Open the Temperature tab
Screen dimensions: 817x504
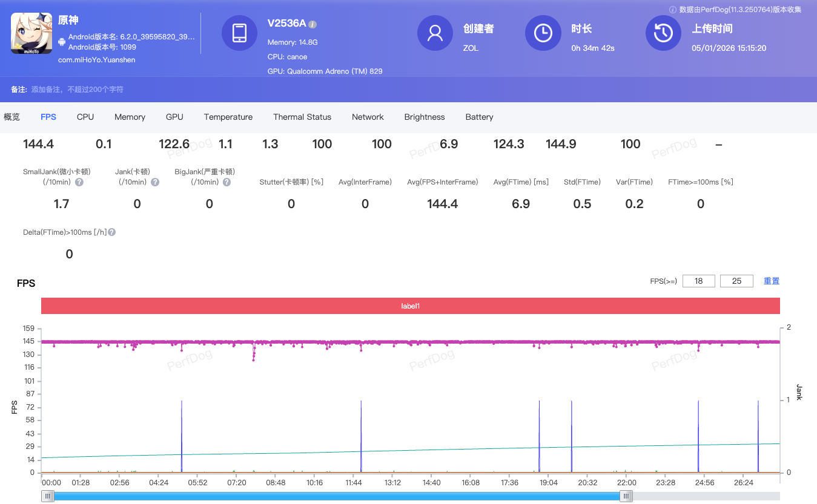pos(228,117)
